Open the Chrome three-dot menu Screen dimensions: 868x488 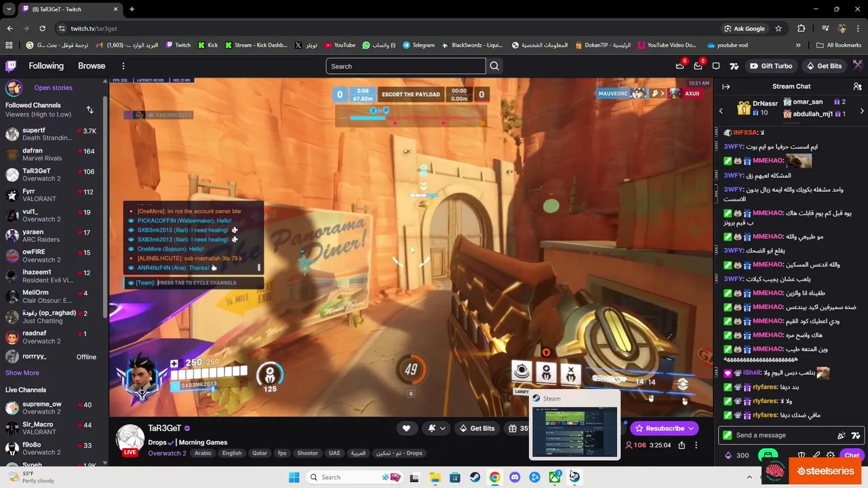tap(859, 28)
